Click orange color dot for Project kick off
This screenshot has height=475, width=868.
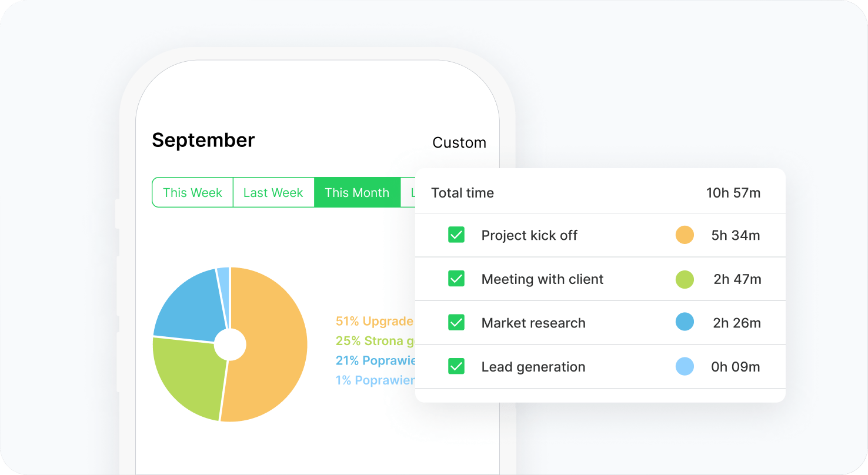pos(685,235)
